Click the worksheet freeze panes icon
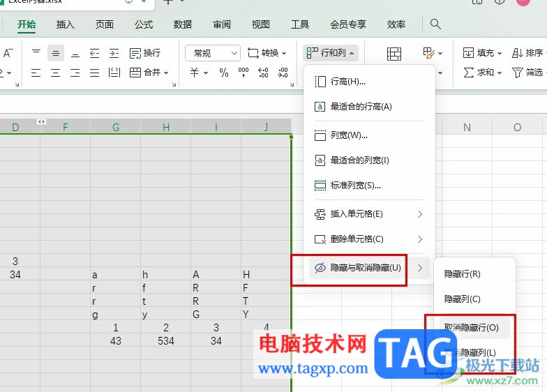547x392 pixels. point(394,54)
